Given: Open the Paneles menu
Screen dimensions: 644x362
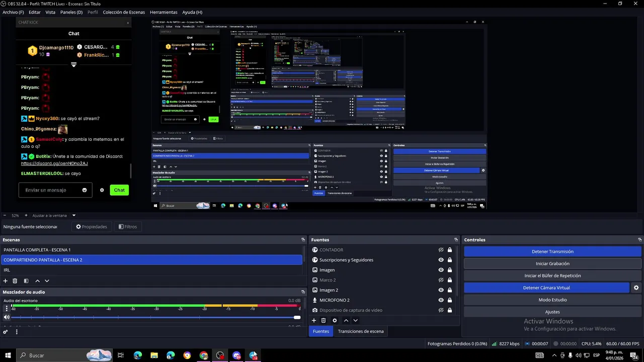Looking at the screenshot, I should [71, 12].
